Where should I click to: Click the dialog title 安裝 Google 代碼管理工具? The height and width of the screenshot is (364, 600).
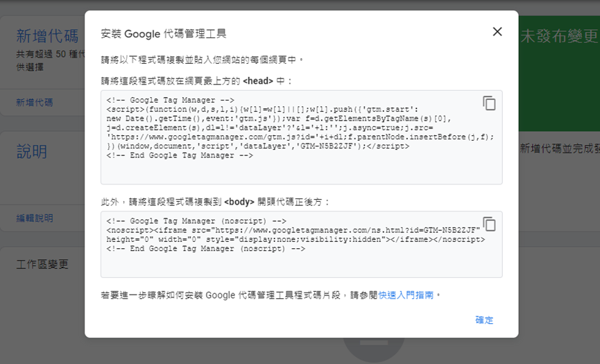click(x=163, y=33)
